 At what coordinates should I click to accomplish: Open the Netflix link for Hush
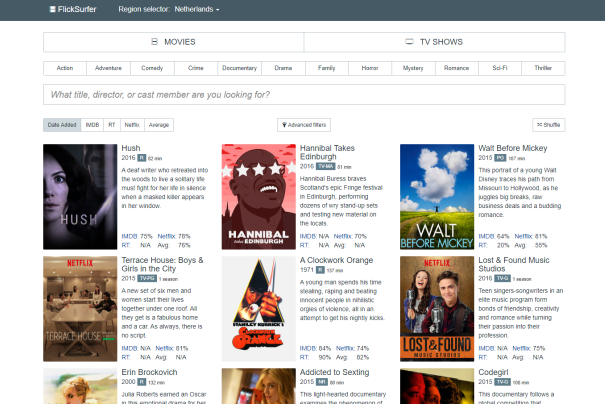click(166, 236)
